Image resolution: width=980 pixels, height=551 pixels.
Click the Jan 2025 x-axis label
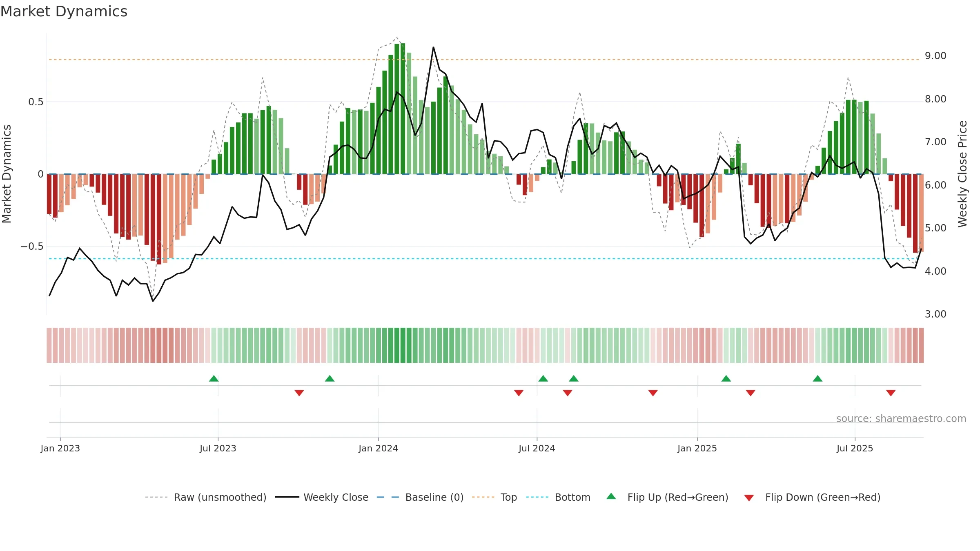click(697, 448)
